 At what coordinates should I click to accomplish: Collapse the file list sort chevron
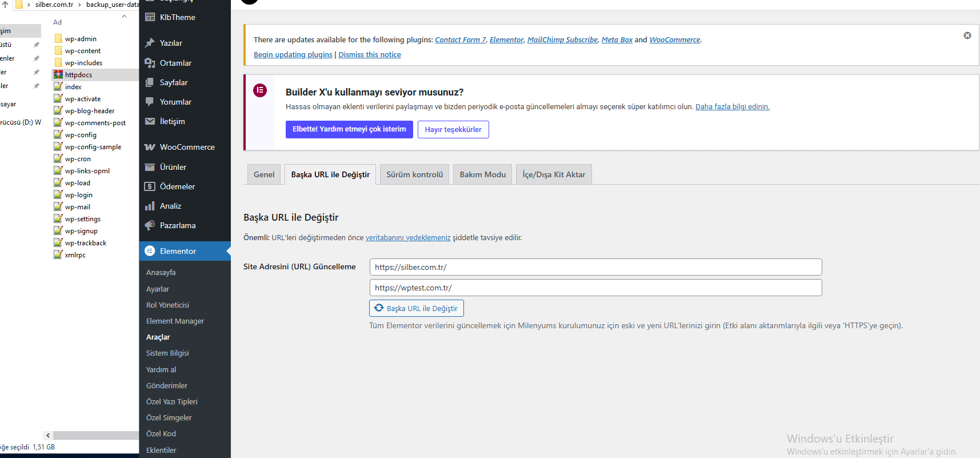[124, 17]
